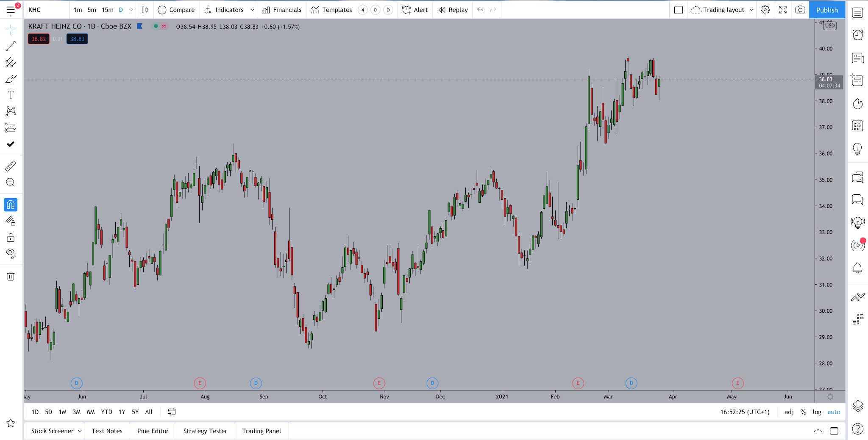Take a chart snapshot with camera
Viewport: 868px width, 440px height.
[800, 10]
